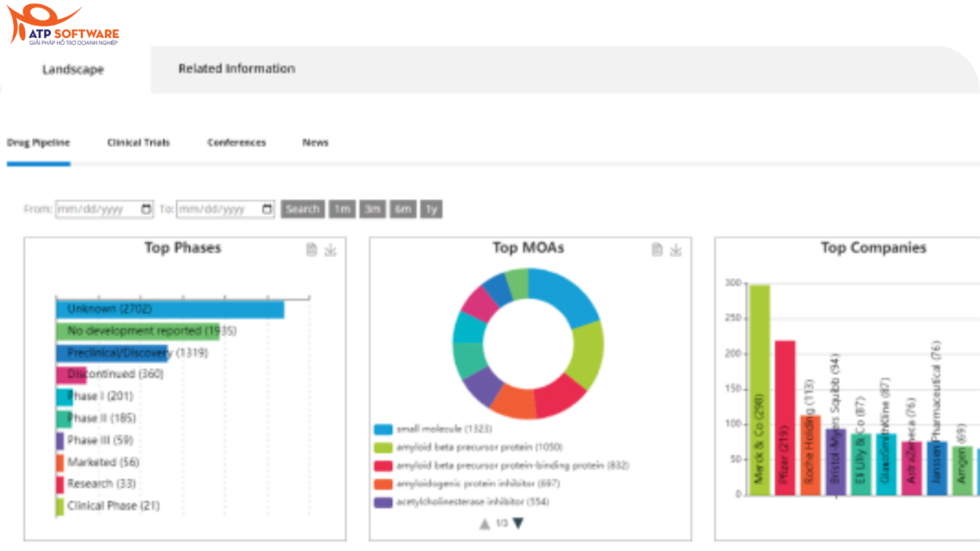Toggle amyloidogenic protein inhibitor legend entry

[x=464, y=483]
